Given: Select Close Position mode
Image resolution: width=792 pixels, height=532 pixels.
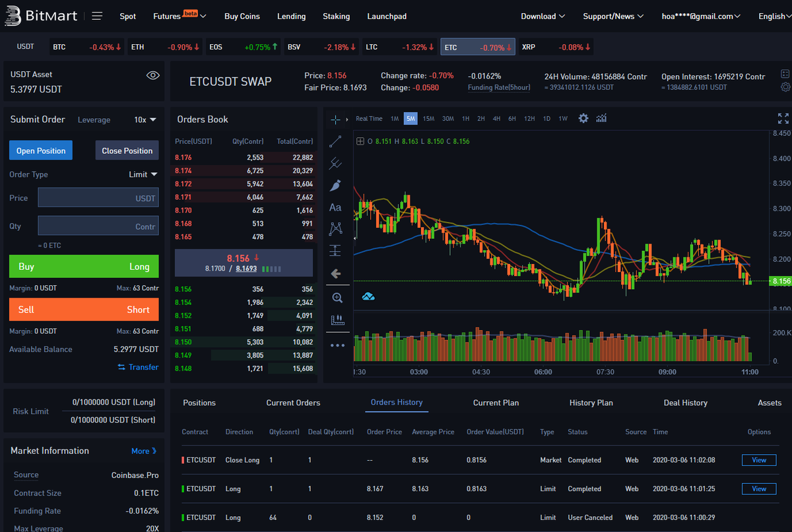Looking at the screenshot, I should 127,150.
